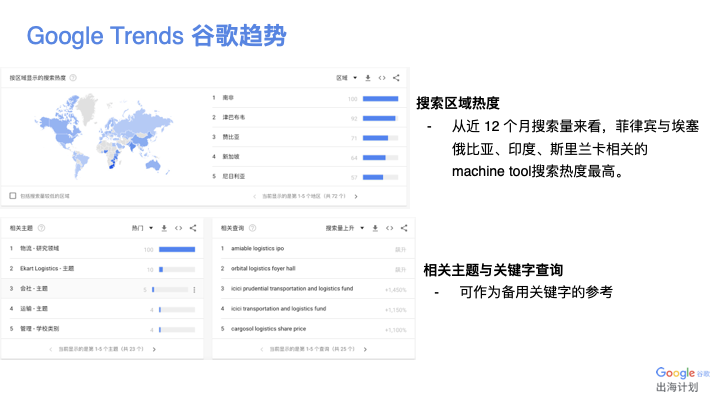The image size is (720, 405).
Task: Open query icici prudential transportation and logistics fund
Action: click(292, 289)
